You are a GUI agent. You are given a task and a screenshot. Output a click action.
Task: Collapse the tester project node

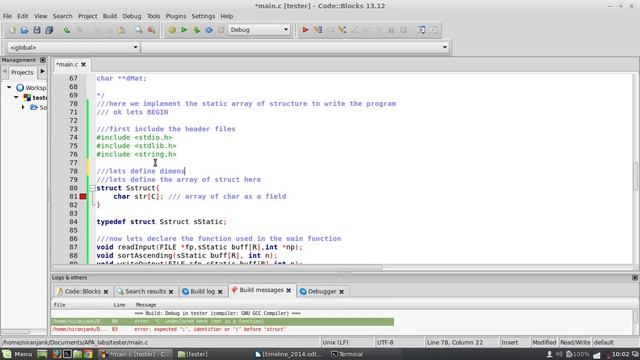coord(16,98)
